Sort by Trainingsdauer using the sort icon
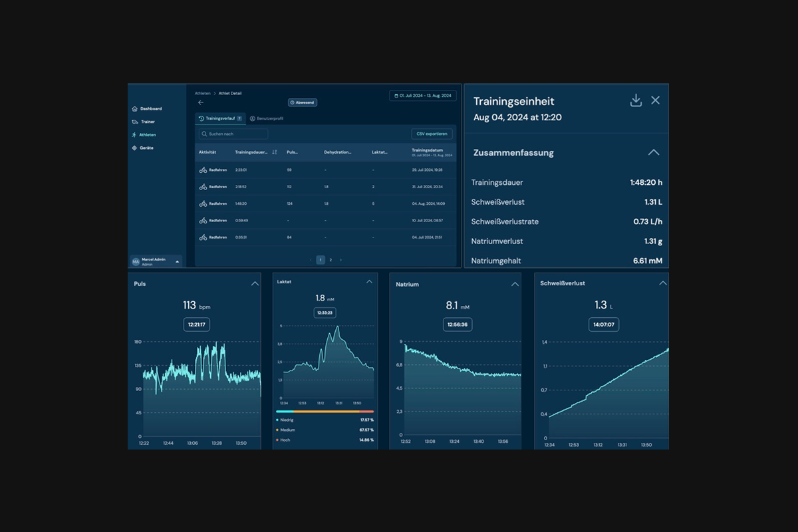798x532 pixels. (x=275, y=152)
